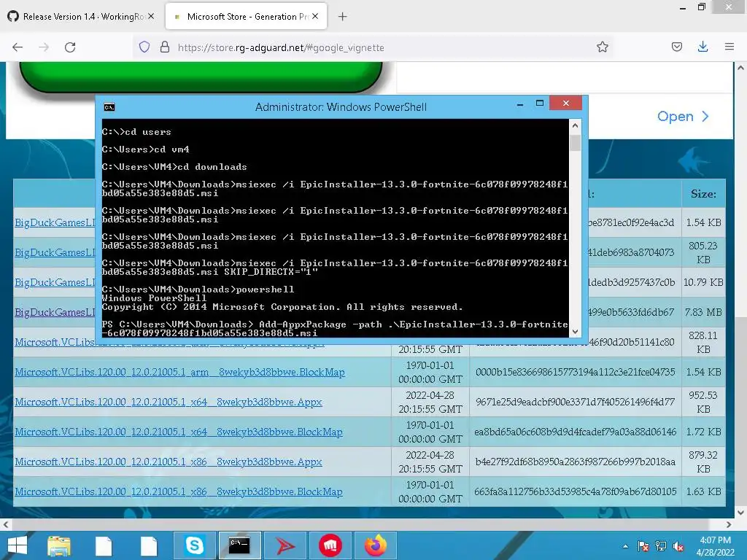Click the BigDuckGames link beside 1.54 KB
This screenshot has height=560, width=747.
(55, 222)
